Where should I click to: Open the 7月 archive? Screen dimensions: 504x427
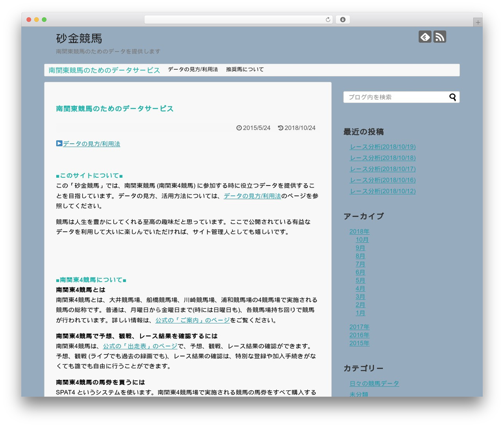point(361,264)
